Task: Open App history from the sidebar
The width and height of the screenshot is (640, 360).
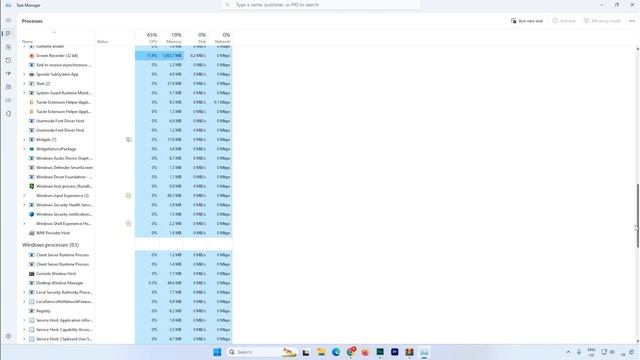Action: [8, 60]
